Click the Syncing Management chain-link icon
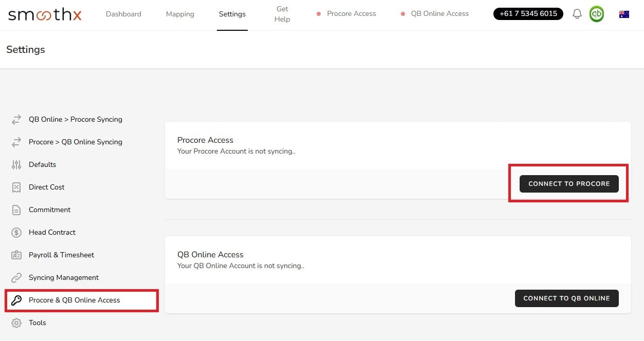The width and height of the screenshot is (644, 341). click(16, 277)
